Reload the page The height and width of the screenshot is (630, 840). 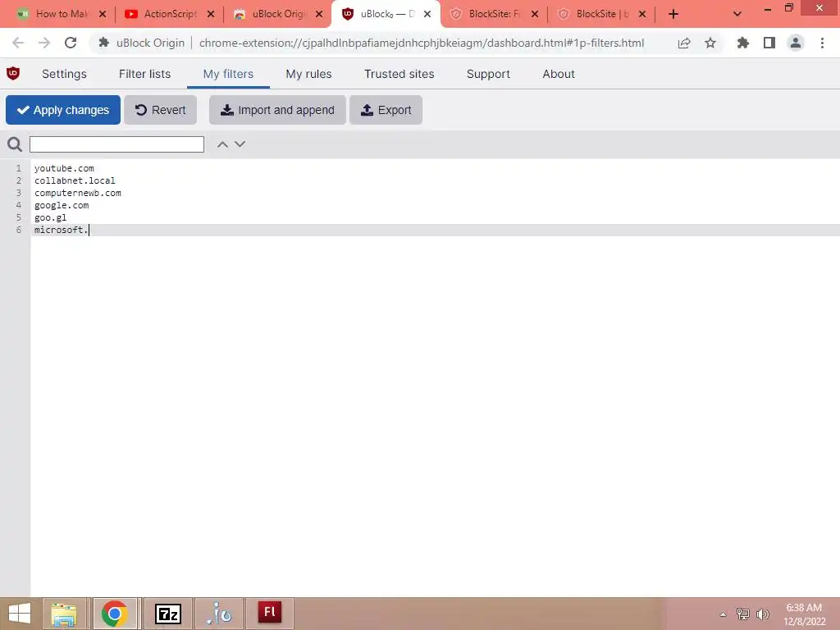point(71,43)
